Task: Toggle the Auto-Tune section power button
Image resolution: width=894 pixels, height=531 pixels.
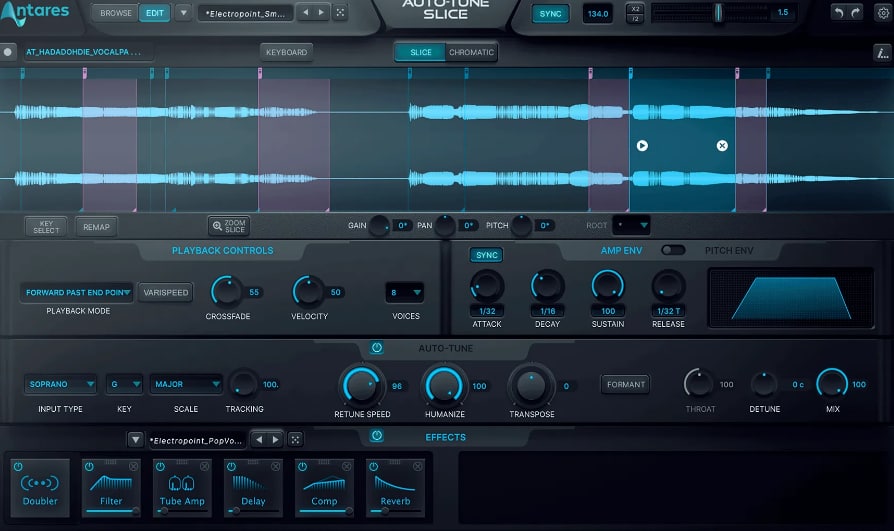Action: tap(376, 348)
